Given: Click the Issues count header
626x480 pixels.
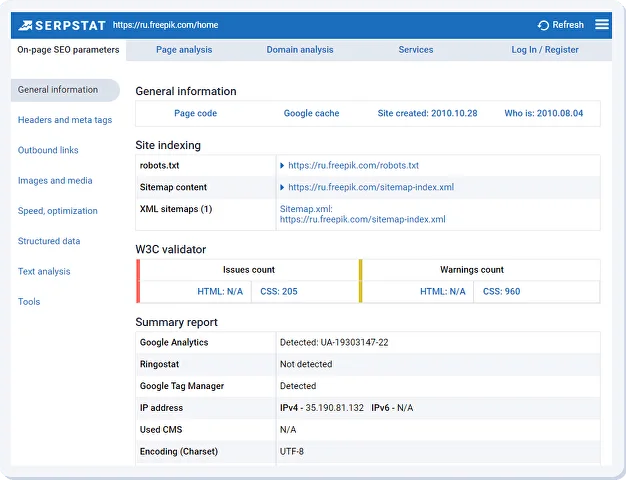Looking at the screenshot, I should (249, 270).
